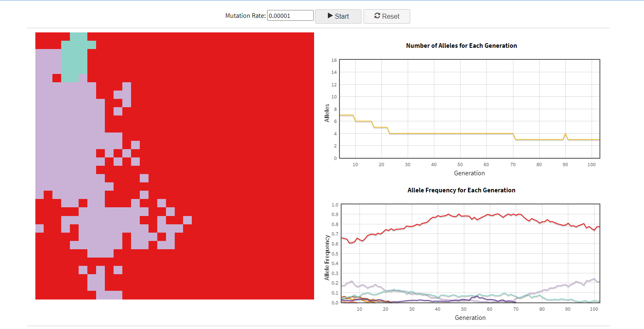Image resolution: width=644 pixels, height=329 pixels.
Task: Click the Mutation Rate label
Action: [245, 16]
